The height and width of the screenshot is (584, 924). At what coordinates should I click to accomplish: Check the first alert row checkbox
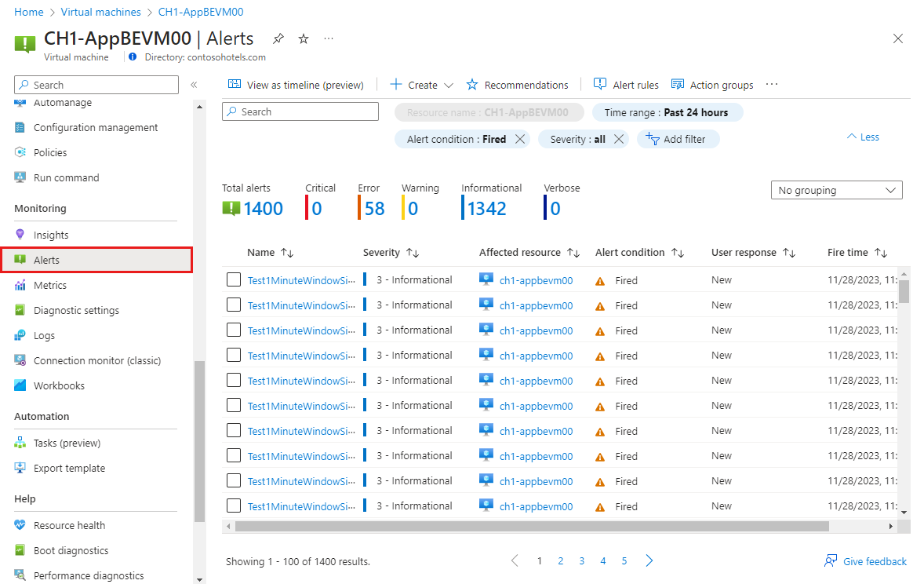233,279
